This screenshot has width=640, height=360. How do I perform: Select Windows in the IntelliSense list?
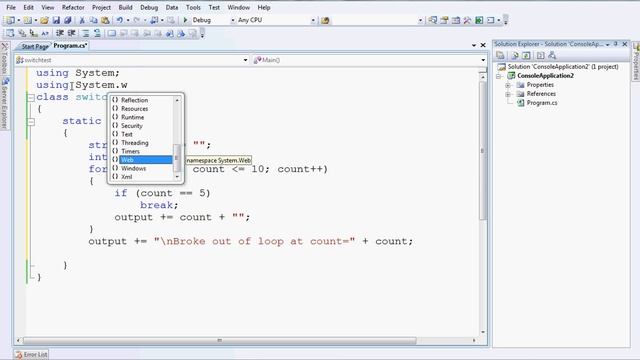click(x=142, y=168)
